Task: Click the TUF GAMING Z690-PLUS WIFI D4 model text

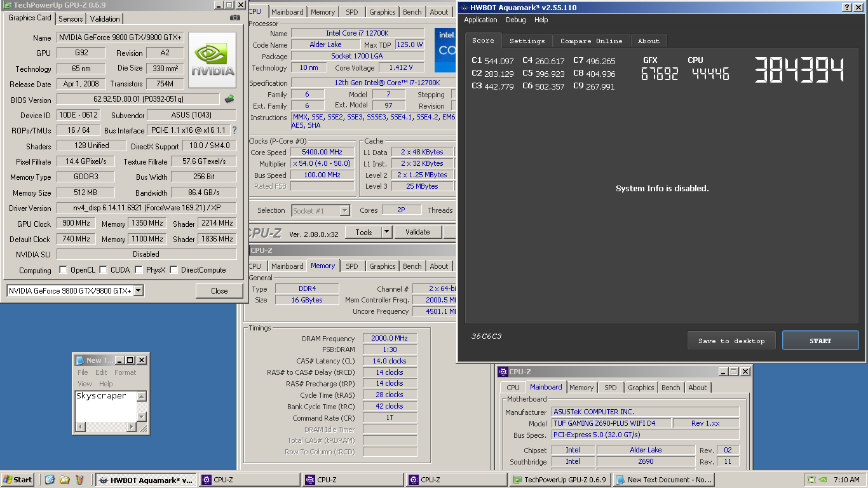Action: [613, 423]
